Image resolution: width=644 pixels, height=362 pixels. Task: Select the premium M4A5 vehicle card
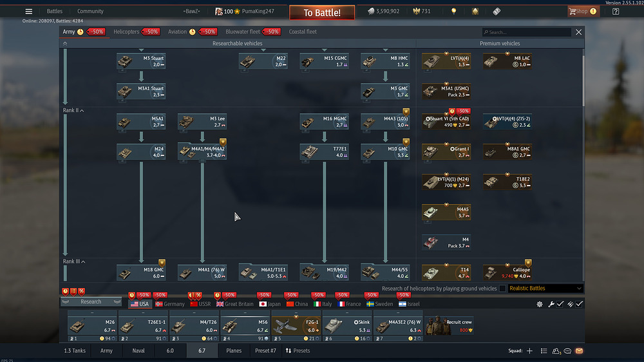coord(446,213)
